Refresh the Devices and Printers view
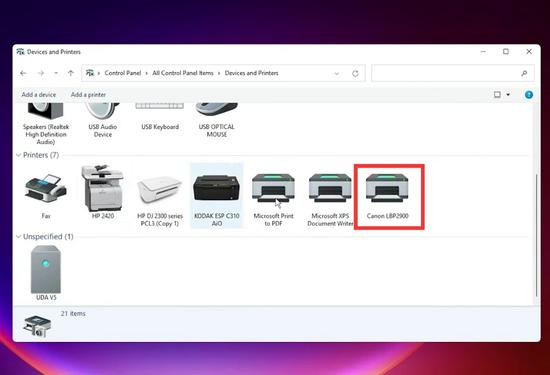550x375 pixels. (355, 73)
